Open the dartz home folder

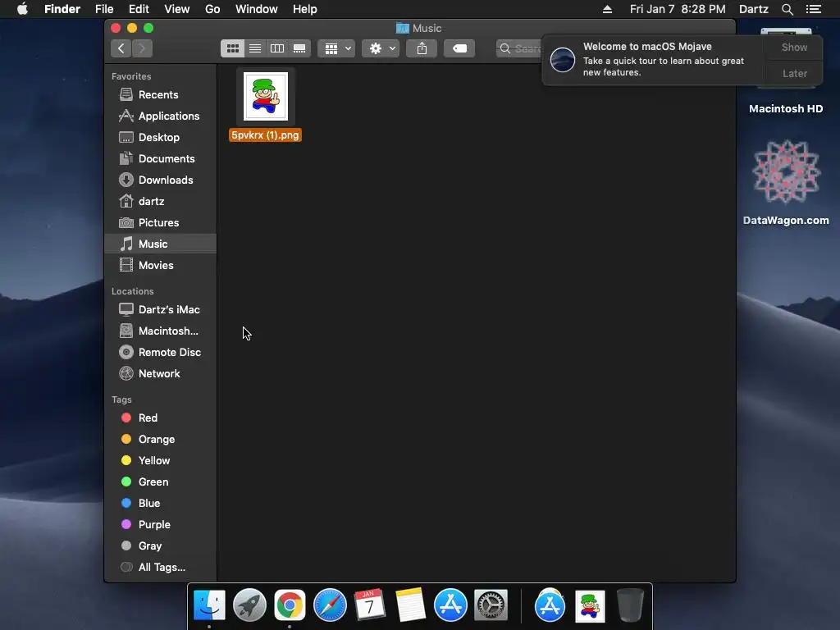point(160,202)
